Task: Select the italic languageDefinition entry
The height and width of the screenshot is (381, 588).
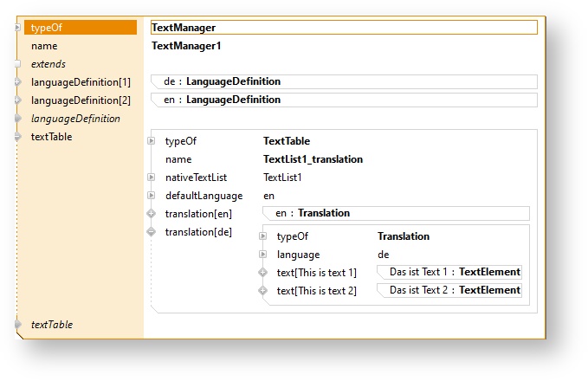Action: click(x=75, y=119)
